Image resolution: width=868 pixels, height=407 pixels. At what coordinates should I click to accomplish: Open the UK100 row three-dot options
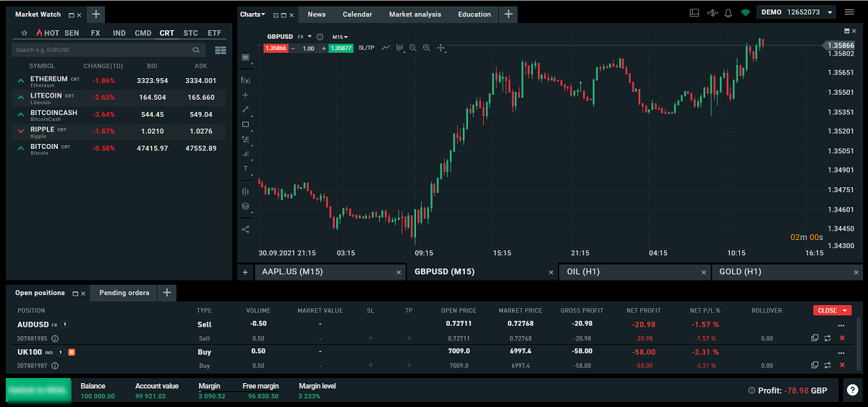[841, 353]
